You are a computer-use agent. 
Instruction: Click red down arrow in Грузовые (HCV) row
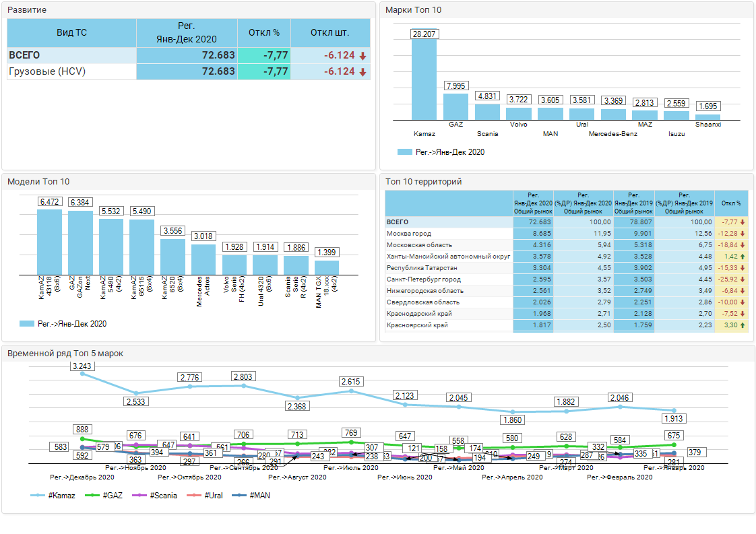coord(363,72)
